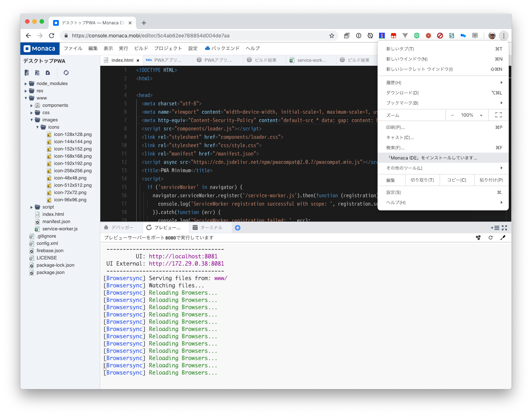Choose Monaca IDE install menu entry
The width and height of the screenshot is (532, 416).
tap(443, 158)
